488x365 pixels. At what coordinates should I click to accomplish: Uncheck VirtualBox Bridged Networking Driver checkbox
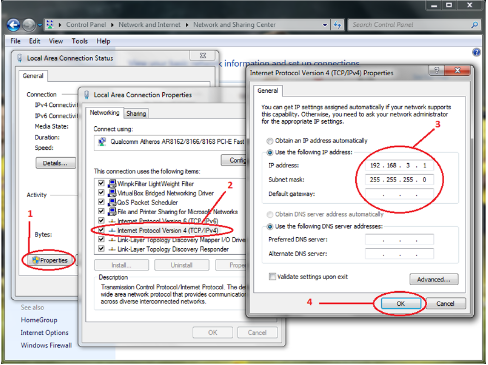(101, 192)
